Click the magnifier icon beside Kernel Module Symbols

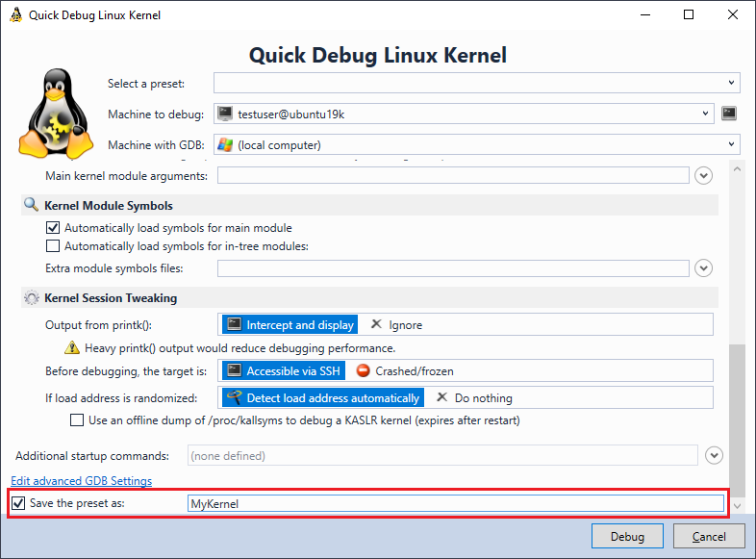click(x=32, y=205)
